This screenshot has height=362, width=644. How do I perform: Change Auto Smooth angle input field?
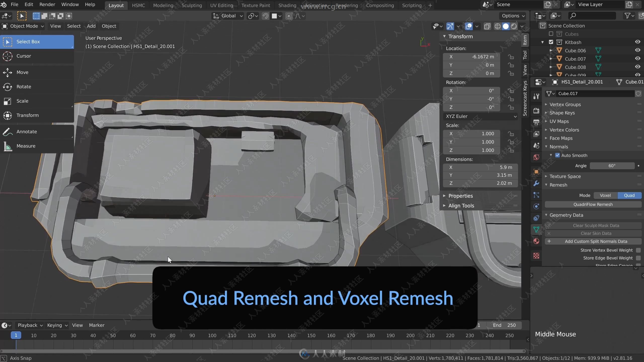pyautogui.click(x=612, y=165)
